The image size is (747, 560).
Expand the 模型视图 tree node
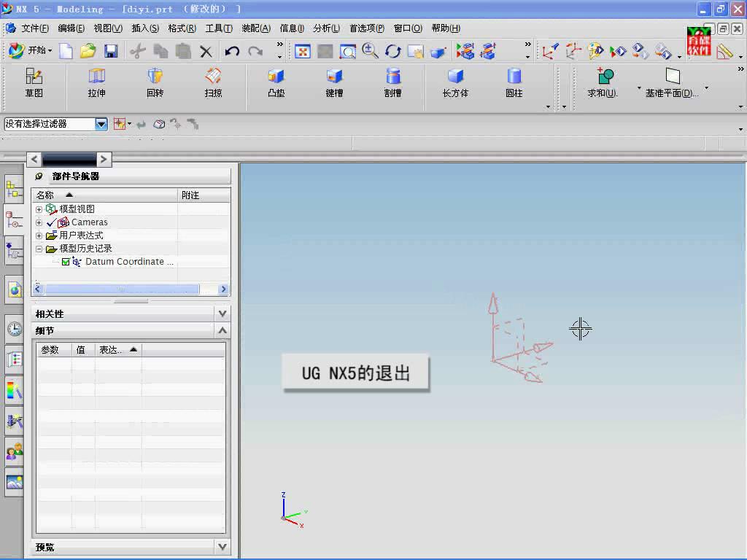39,209
